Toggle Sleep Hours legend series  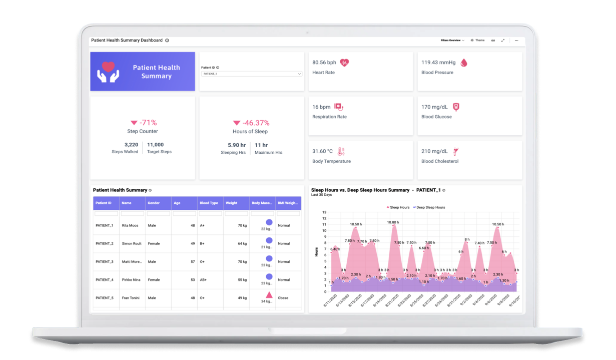tap(398, 207)
